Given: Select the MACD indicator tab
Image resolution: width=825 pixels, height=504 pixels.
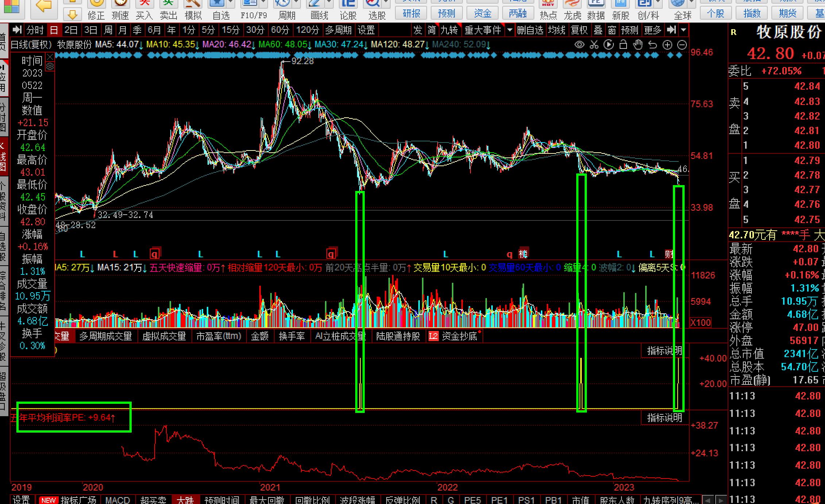Looking at the screenshot, I should (117, 500).
